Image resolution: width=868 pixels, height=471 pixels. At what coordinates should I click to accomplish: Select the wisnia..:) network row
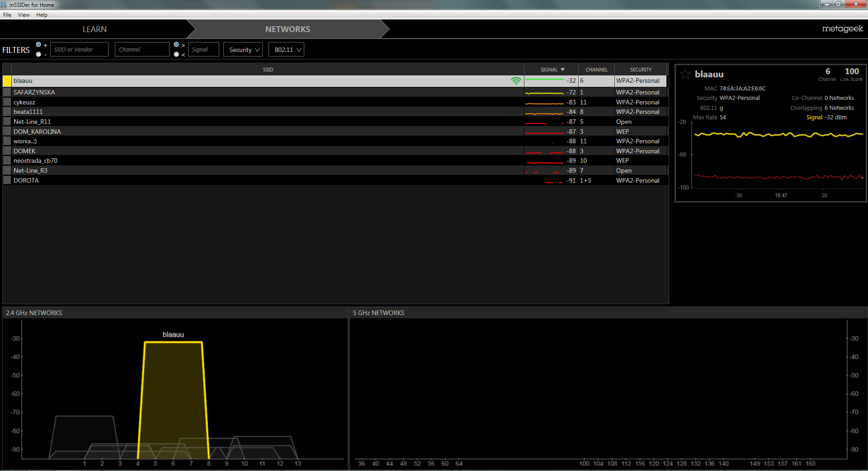335,141
